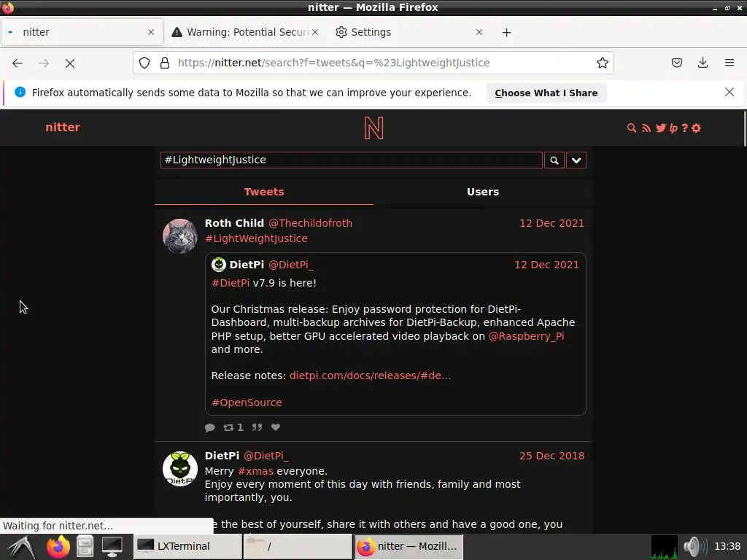Click the CPU usage monitor graph
Screen dimensions: 747x560
664,547
